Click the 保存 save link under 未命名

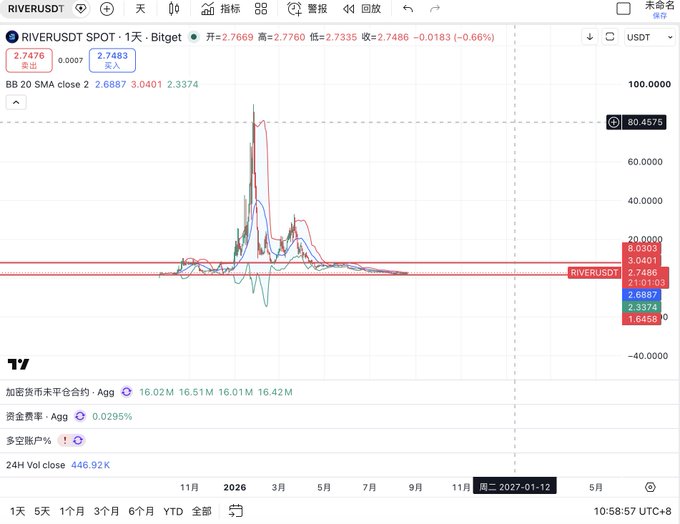[x=660, y=16]
